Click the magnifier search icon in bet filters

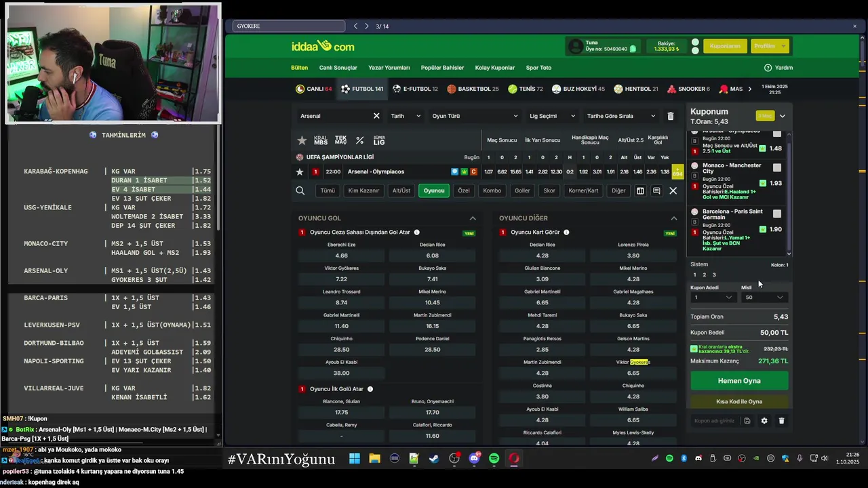[300, 191]
